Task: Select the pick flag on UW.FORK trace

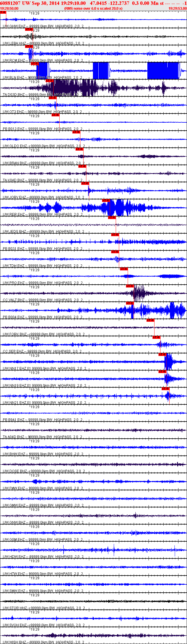Action: (x=150, y=320)
